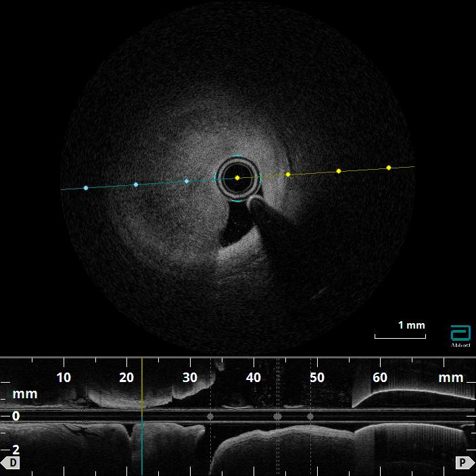The image size is (476, 476).
Task: Jump to distal end with D arrow
Action: pyautogui.click(x=13, y=462)
